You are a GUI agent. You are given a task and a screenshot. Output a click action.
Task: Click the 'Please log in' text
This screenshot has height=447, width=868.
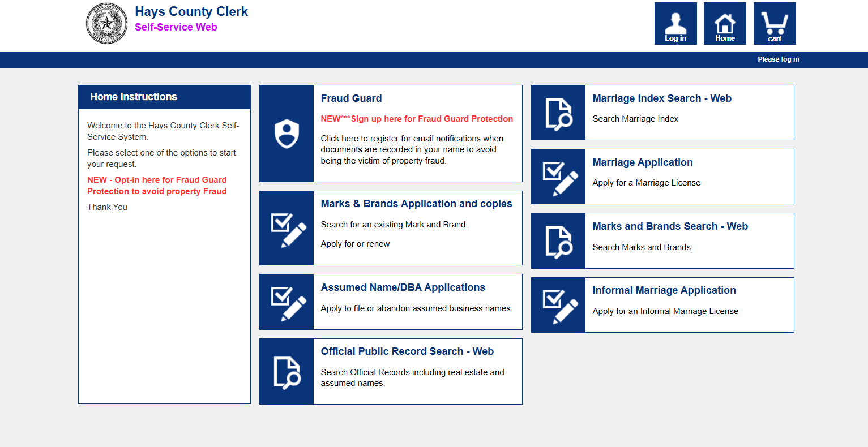coord(779,59)
